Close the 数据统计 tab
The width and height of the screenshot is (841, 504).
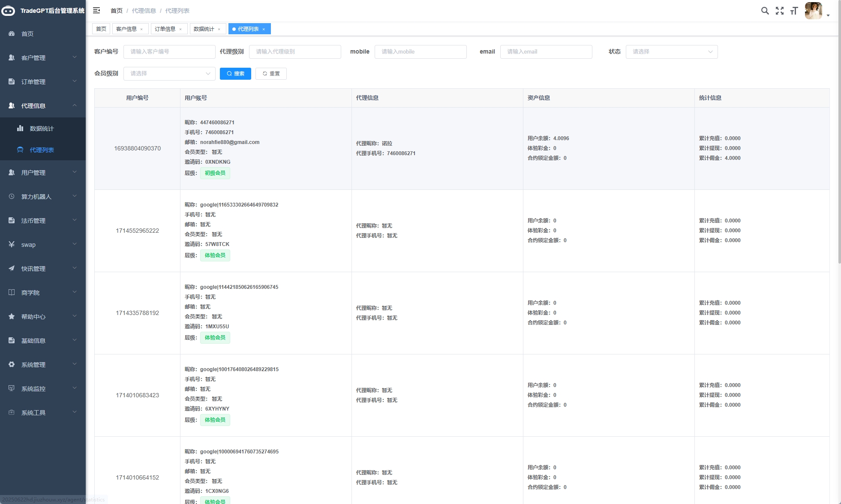(x=219, y=29)
